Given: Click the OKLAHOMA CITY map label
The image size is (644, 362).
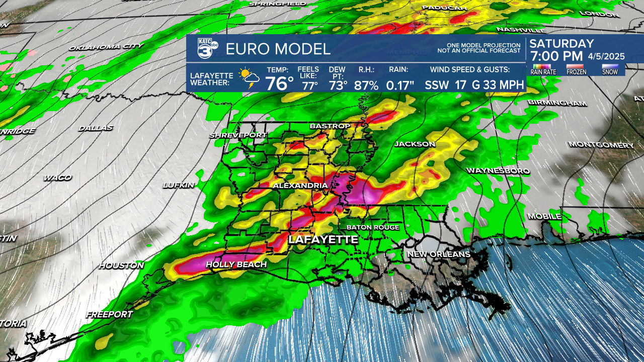Looking at the screenshot, I should (106, 47).
